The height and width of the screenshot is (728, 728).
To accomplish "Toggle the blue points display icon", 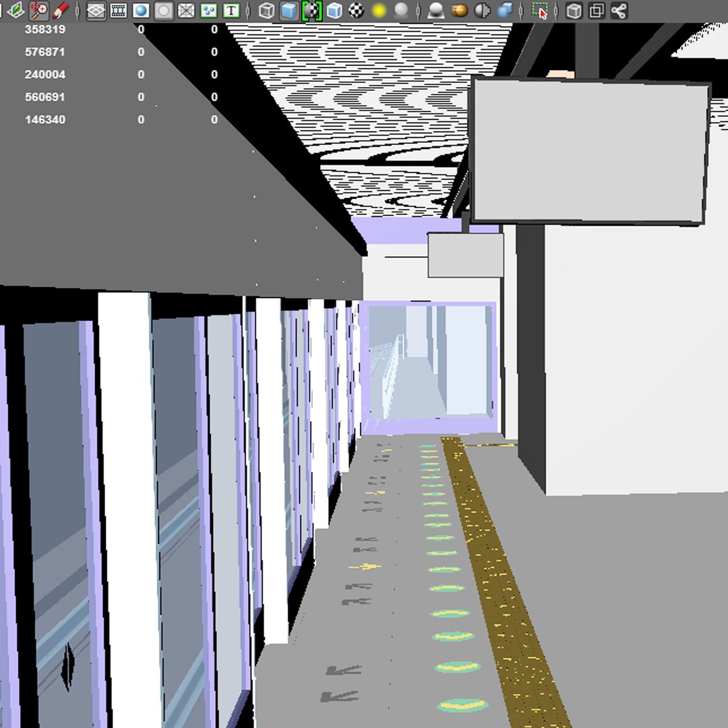I will [x=208, y=10].
